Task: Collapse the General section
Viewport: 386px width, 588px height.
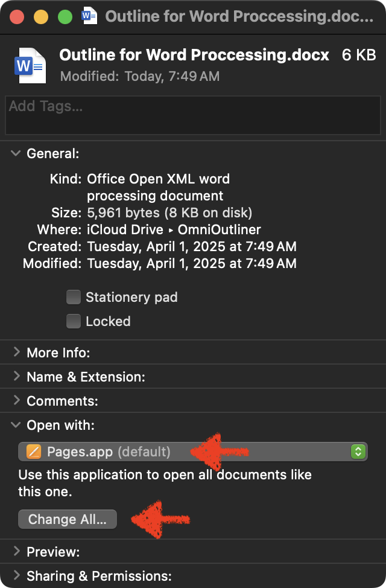Action: 16,153
